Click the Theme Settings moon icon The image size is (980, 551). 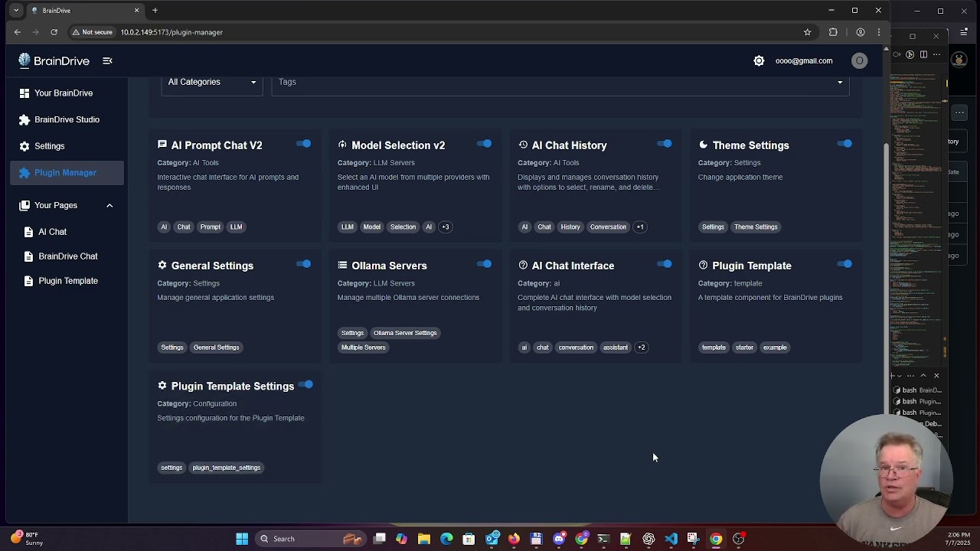coord(703,145)
